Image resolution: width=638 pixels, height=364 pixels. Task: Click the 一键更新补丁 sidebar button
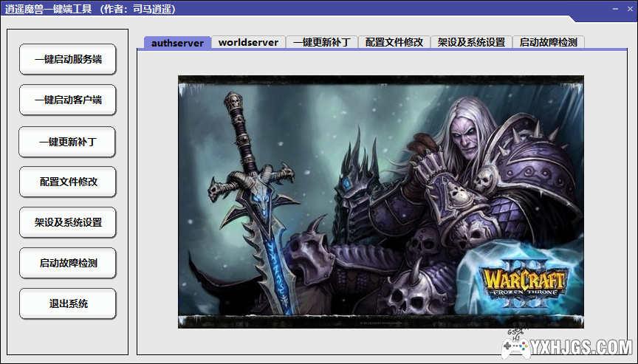tap(68, 142)
